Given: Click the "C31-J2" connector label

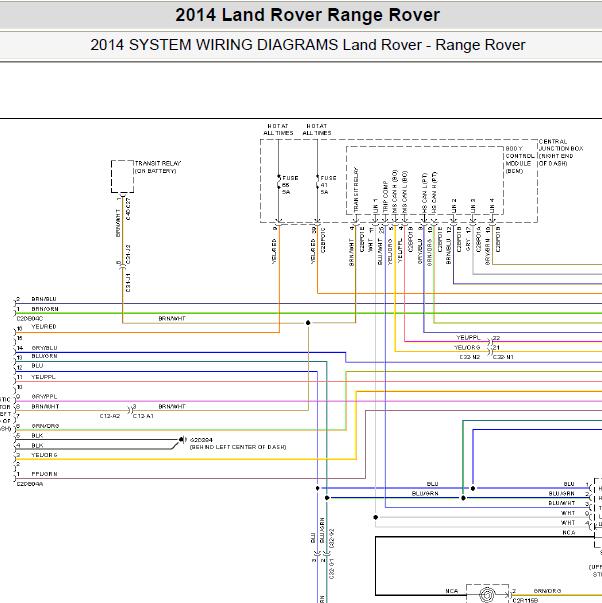Looking at the screenshot, I should coord(128,254).
